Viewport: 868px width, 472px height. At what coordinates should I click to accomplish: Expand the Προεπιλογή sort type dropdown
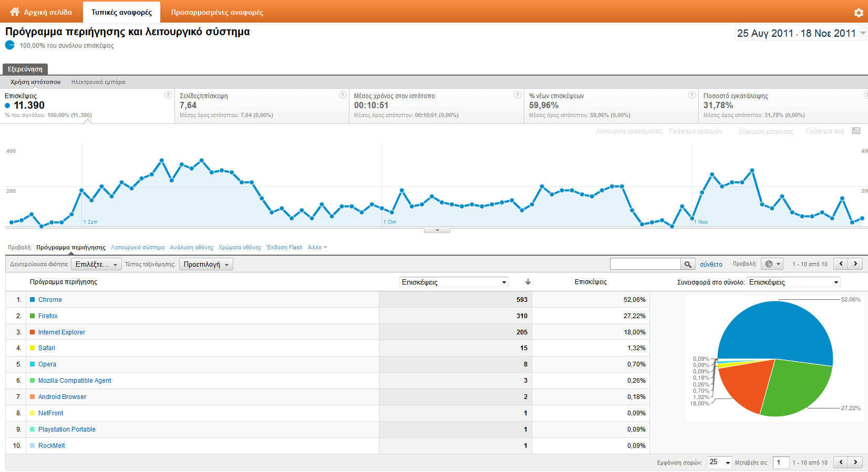pos(206,265)
